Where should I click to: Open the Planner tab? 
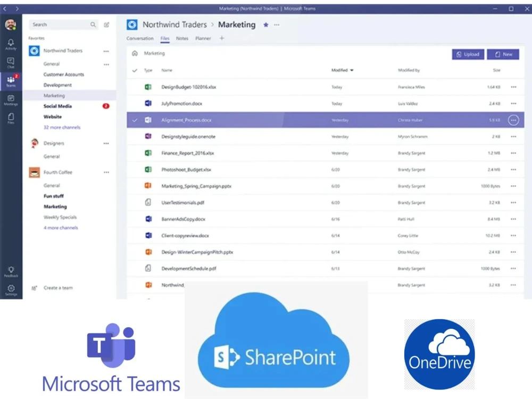(204, 38)
